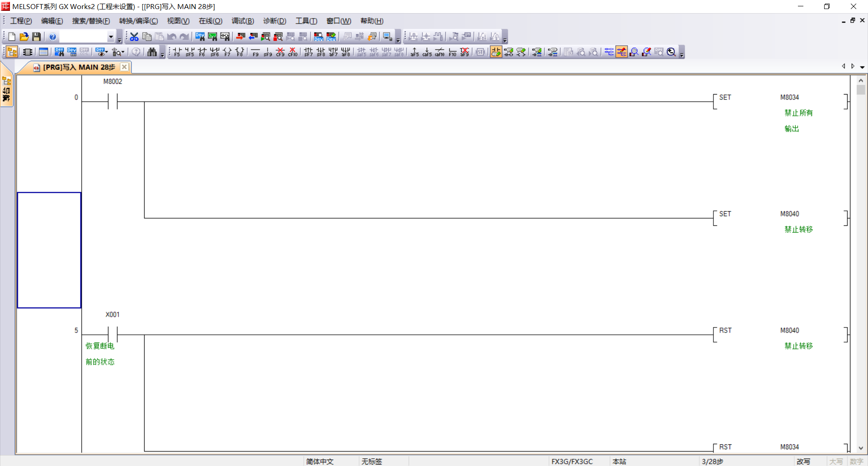This screenshot has width=868, height=466.
Task: Expand the device monitor icon dropdown arrow
Action: pos(107,52)
